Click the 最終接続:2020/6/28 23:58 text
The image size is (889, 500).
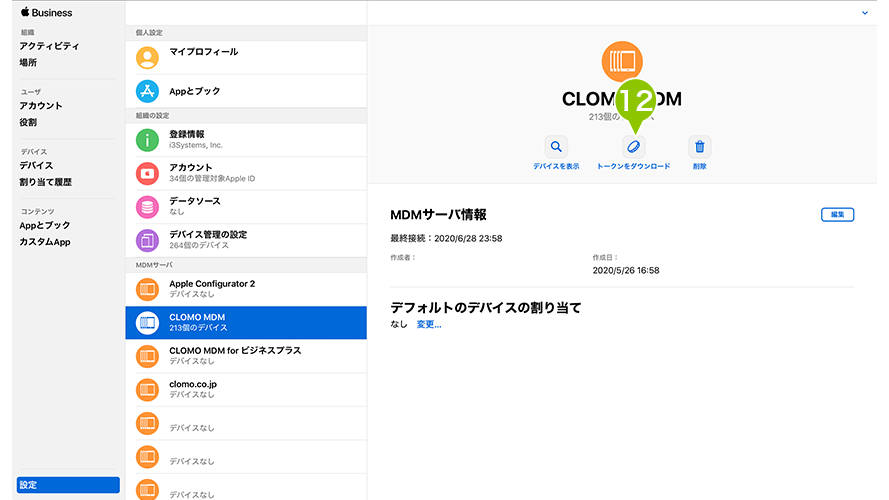[446, 239]
